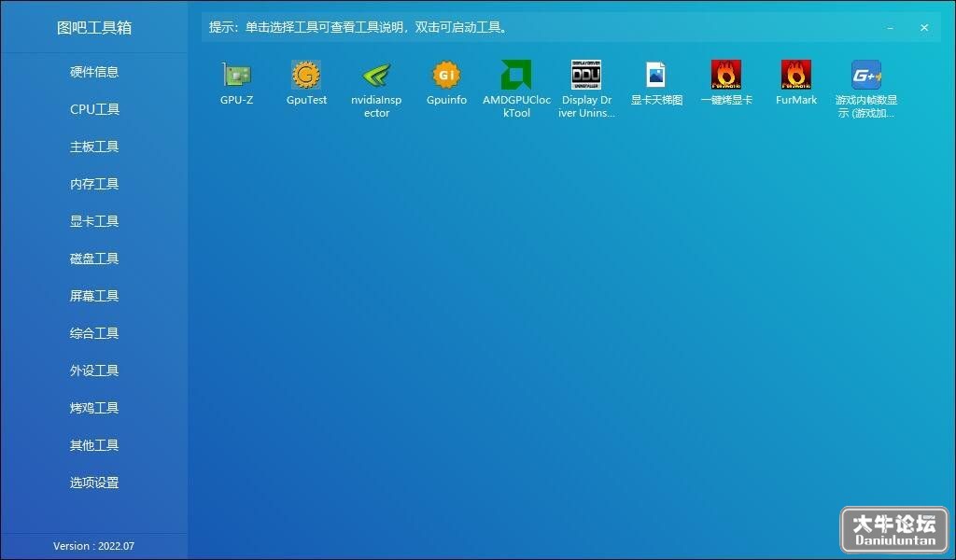This screenshot has width=956, height=560.
Task: Open 选项设置 settings page
Action: [x=94, y=483]
